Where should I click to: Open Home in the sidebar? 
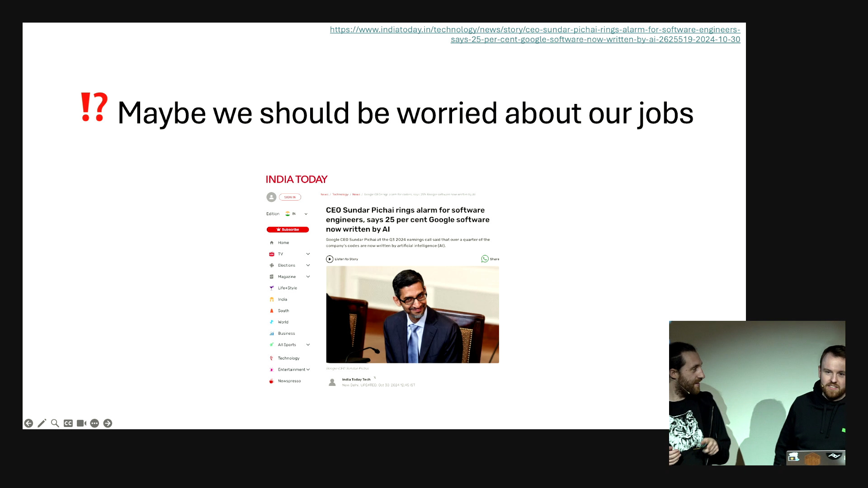pos(283,243)
